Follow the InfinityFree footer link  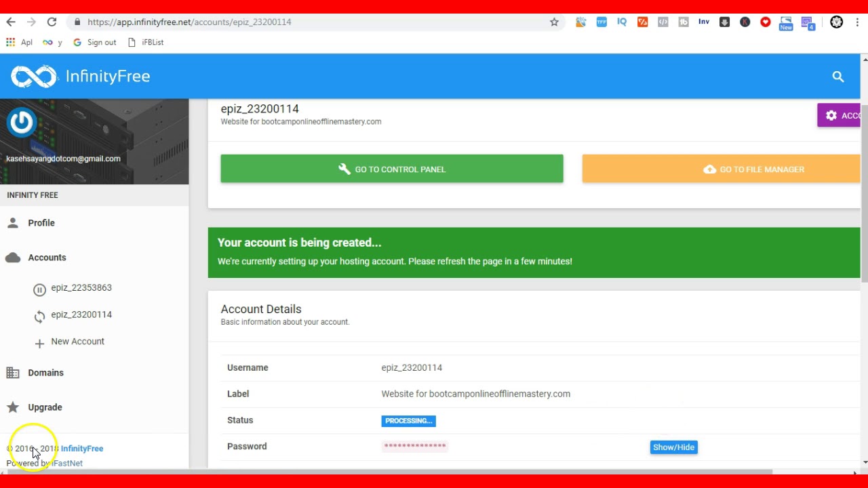click(82, 449)
